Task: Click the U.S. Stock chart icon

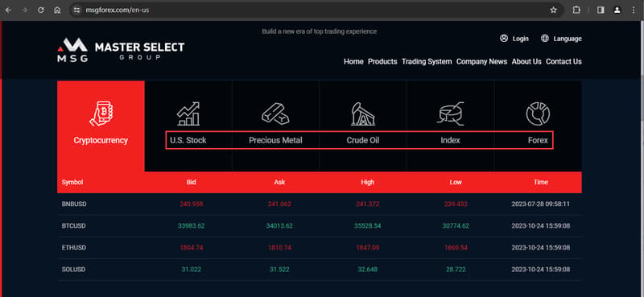Action: tap(188, 113)
